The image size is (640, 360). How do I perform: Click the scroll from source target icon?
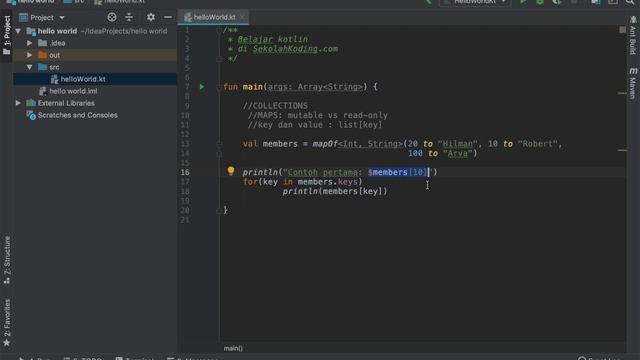coord(111,17)
